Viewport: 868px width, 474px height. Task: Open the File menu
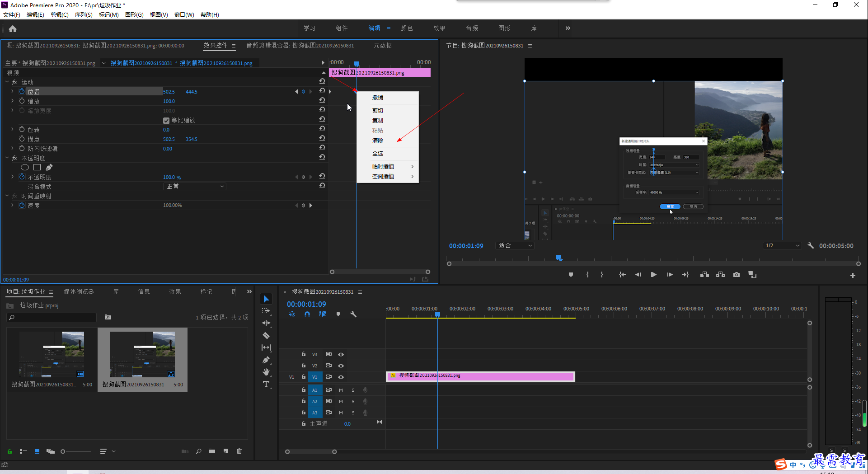(x=12, y=14)
